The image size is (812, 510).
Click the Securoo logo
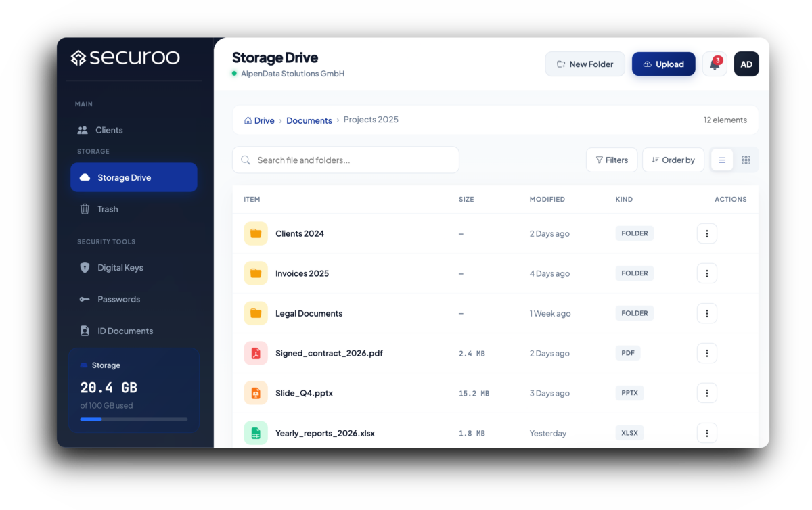[x=125, y=57]
